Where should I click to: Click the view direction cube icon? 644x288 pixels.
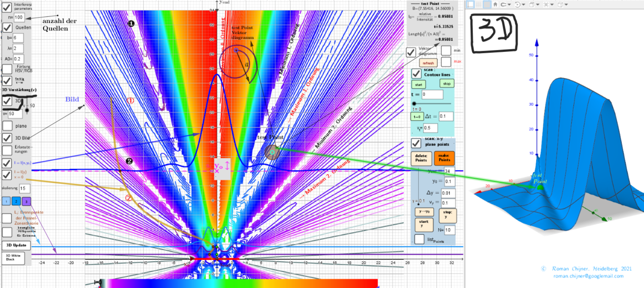pyautogui.click(x=532, y=4)
